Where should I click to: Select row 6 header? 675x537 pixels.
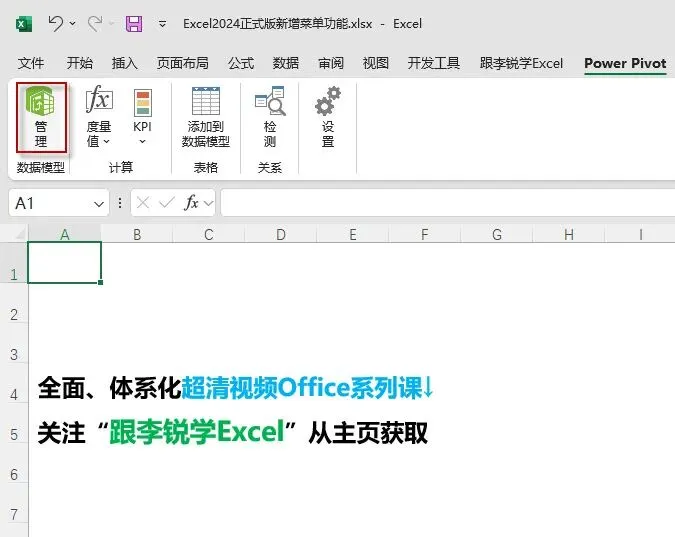[x=14, y=463]
